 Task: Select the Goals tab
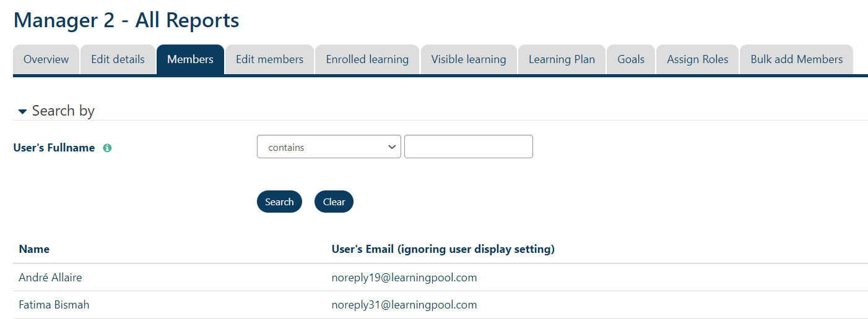click(631, 60)
